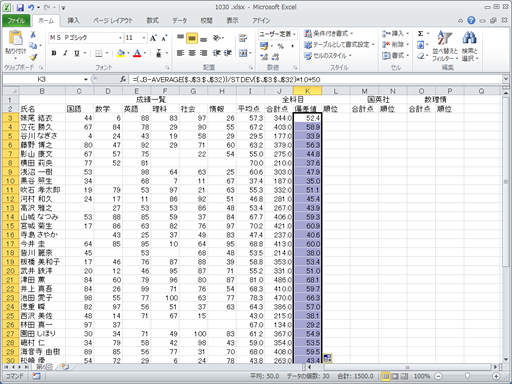Click the Save icon in quick access toolbar
512x384 pixels.
(x=20, y=7)
